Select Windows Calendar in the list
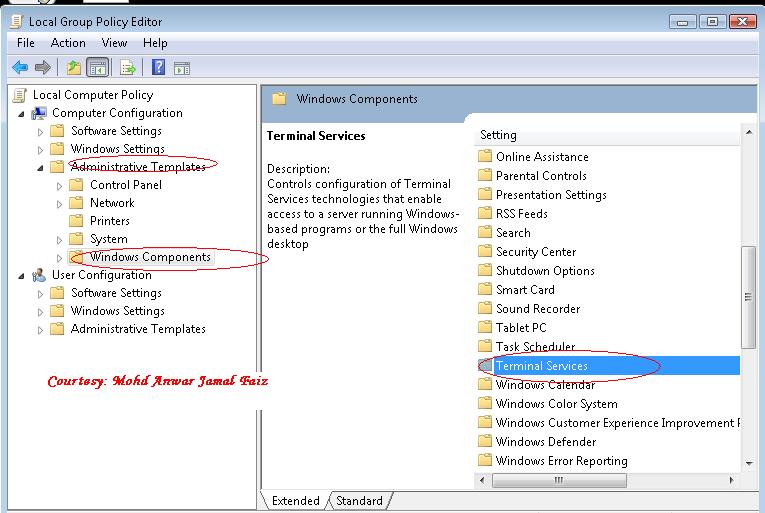The image size is (765, 513). click(x=545, y=385)
